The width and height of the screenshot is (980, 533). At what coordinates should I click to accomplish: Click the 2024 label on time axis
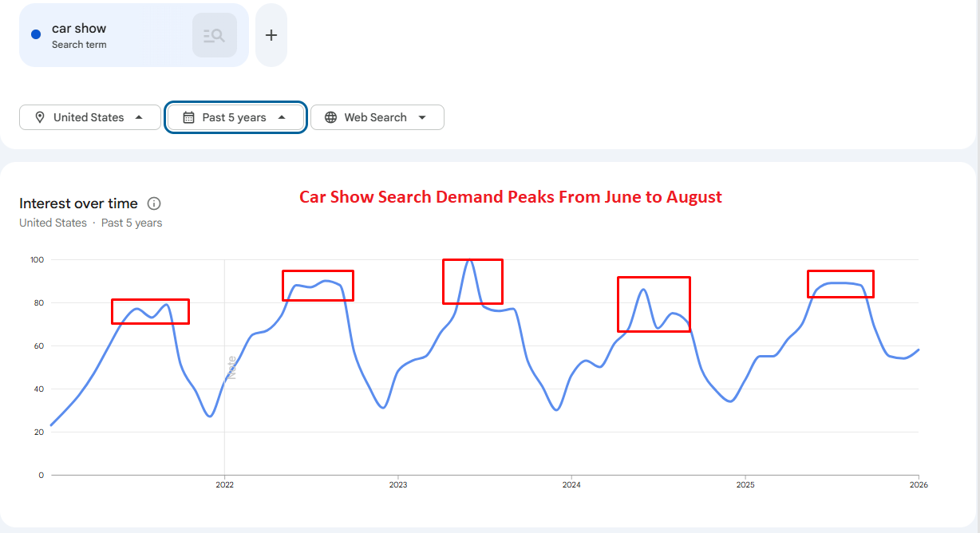pyautogui.click(x=571, y=484)
